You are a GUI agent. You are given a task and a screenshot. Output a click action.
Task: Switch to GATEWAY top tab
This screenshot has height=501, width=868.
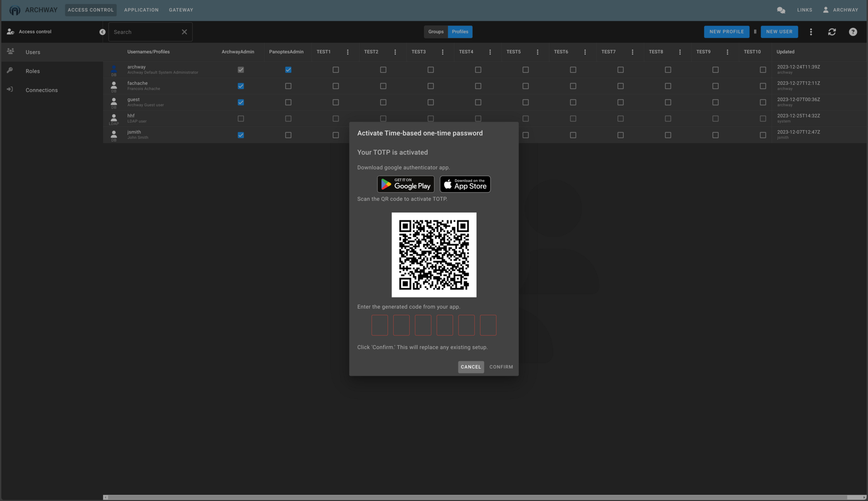[181, 10]
